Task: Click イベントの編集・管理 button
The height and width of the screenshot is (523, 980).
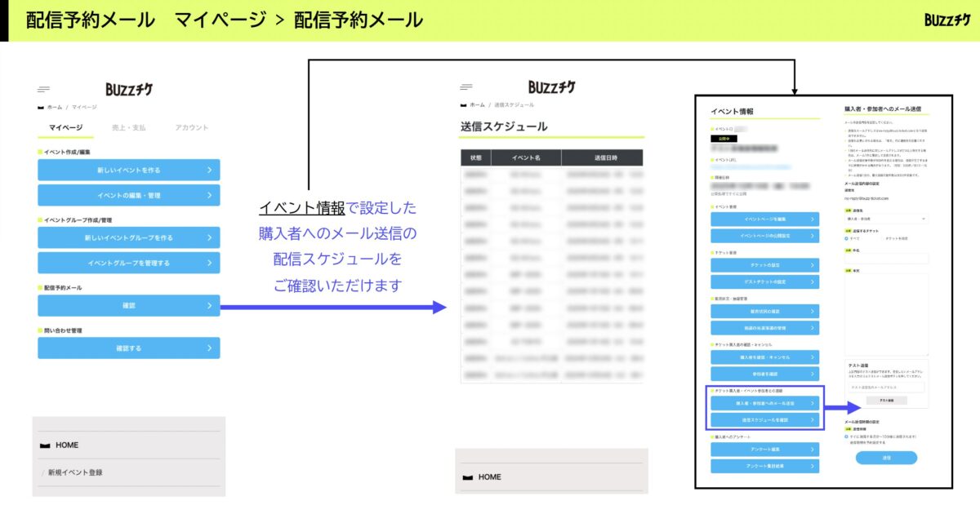Action: (x=128, y=195)
